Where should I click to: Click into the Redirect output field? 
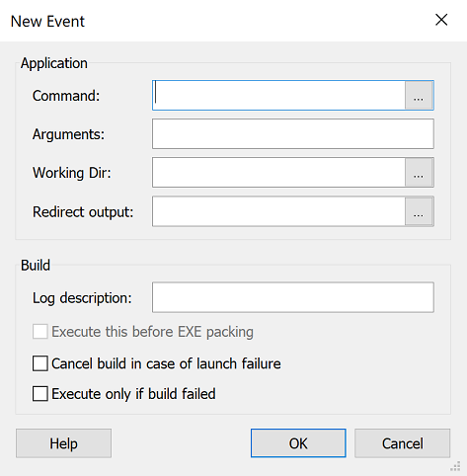[x=278, y=211]
